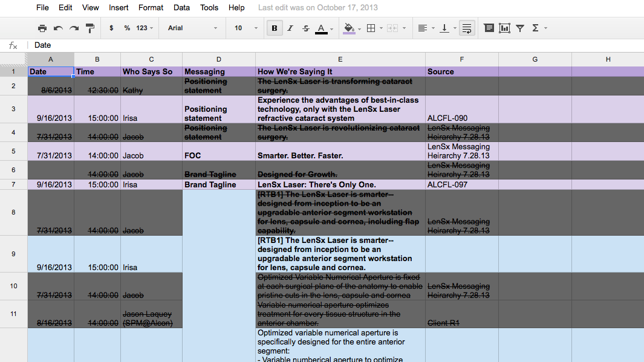
Task: Select Smarter. Better. Faster. cell
Action: [x=340, y=152]
